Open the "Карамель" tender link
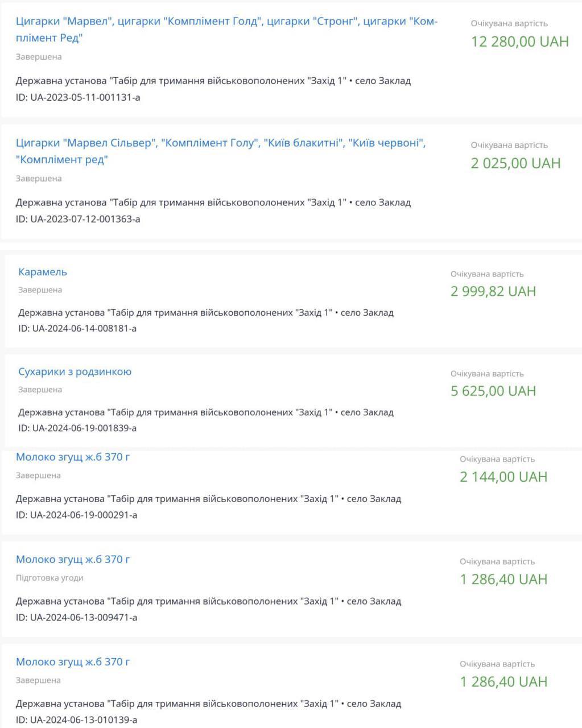Screen dimensions: 582x728 point(43,272)
